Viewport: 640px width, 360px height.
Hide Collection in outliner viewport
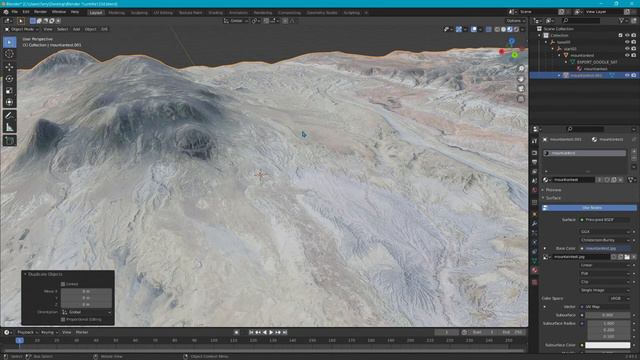627,36
